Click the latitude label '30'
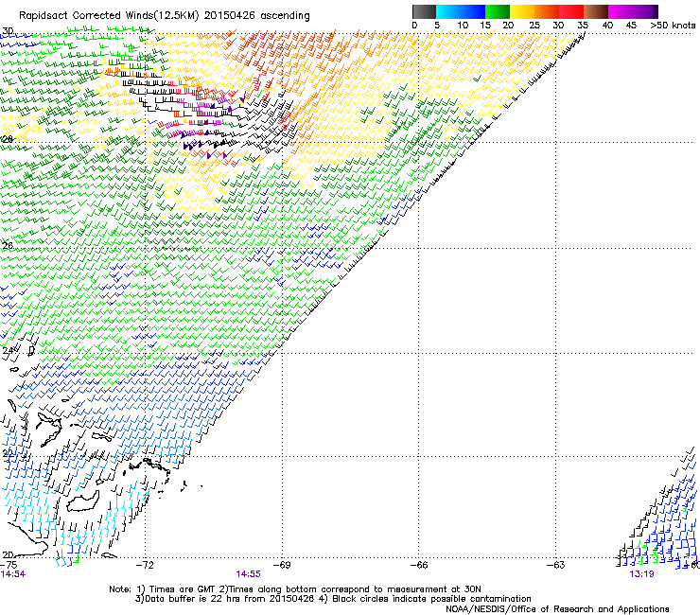This screenshot has height=615, width=700. [x=8, y=31]
